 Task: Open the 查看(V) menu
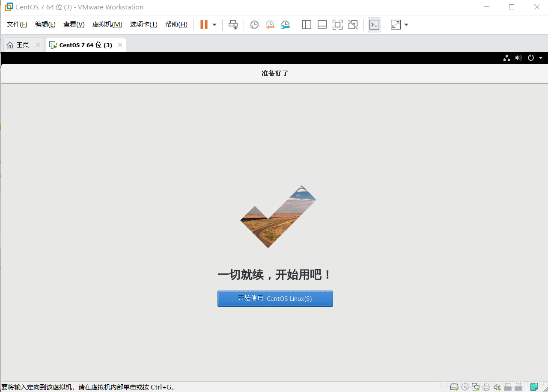pos(74,24)
